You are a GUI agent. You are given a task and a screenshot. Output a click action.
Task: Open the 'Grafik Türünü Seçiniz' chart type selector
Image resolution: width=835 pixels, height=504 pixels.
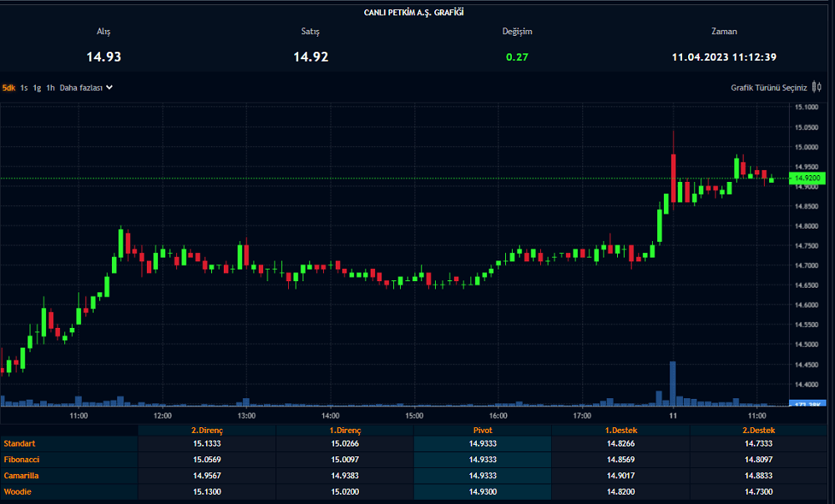point(769,88)
